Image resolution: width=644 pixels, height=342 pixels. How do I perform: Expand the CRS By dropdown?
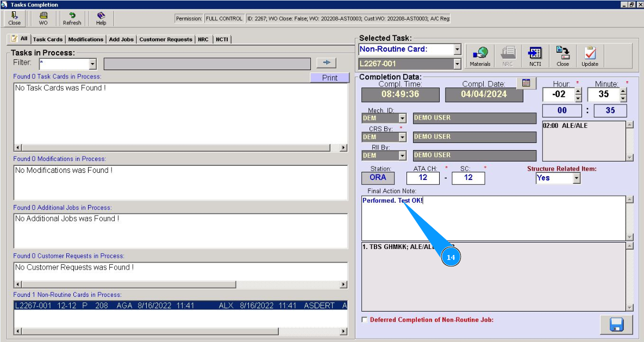403,137
